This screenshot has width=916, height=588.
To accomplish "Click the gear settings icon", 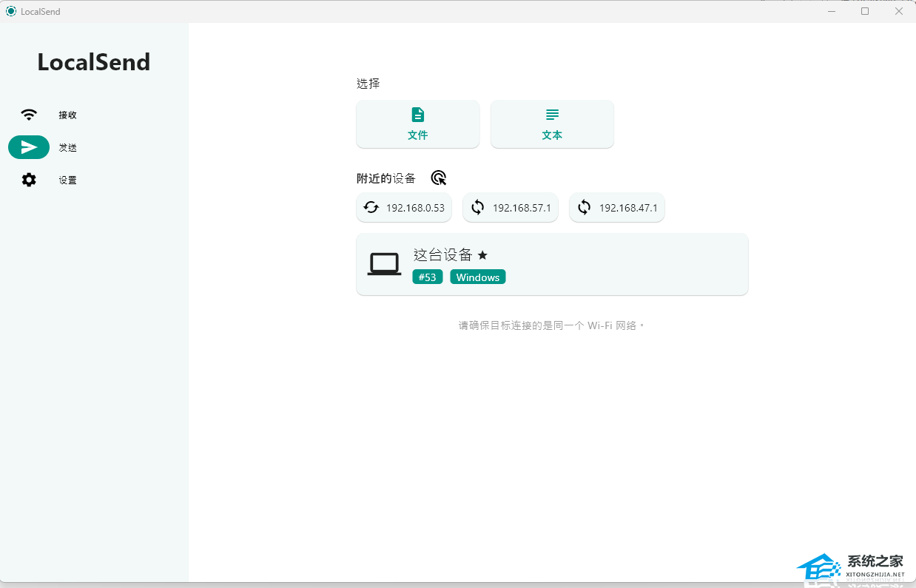I will 29,180.
